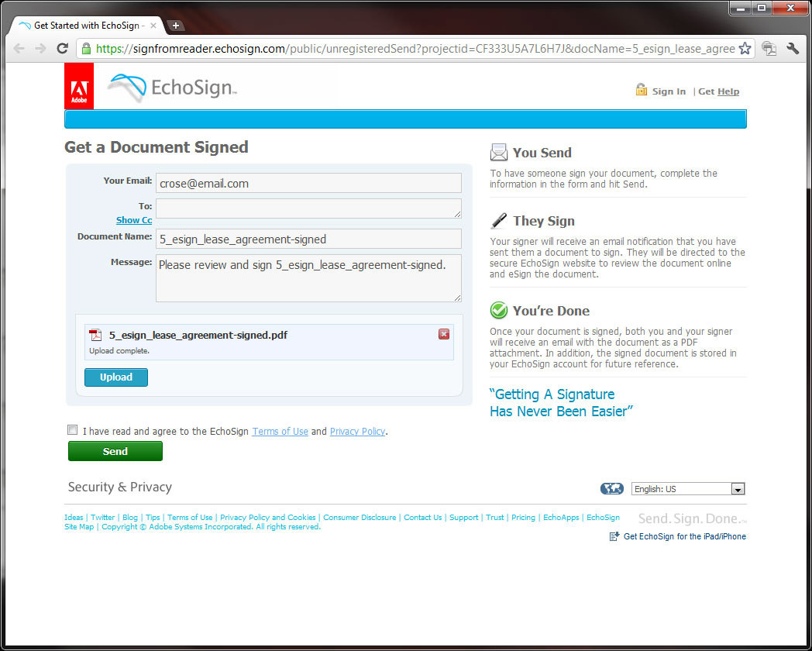The width and height of the screenshot is (812, 651).
Task: Click the Message text area
Action: tap(308, 278)
